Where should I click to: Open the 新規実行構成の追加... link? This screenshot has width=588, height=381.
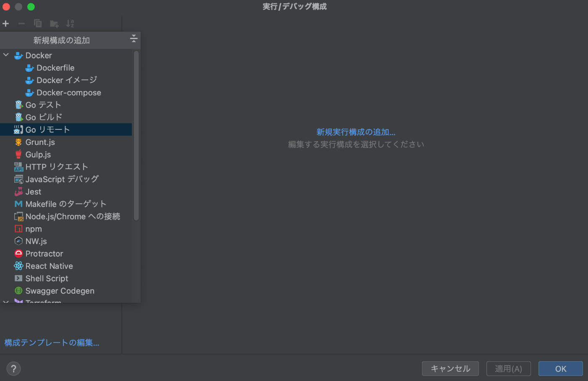(356, 132)
